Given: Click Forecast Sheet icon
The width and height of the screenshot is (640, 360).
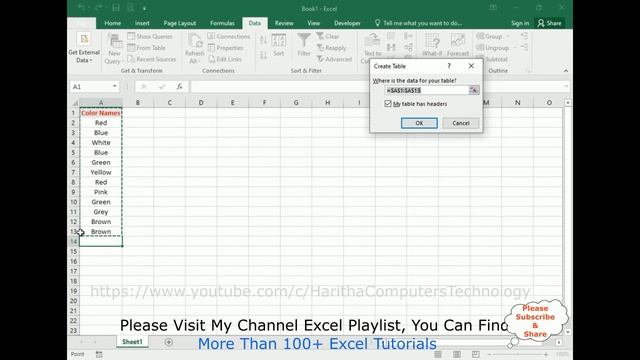Looking at the screenshot, I should 458,45.
